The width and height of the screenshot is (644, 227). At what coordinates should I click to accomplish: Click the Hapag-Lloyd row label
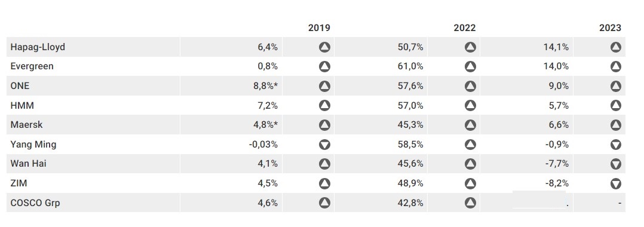tap(38, 47)
